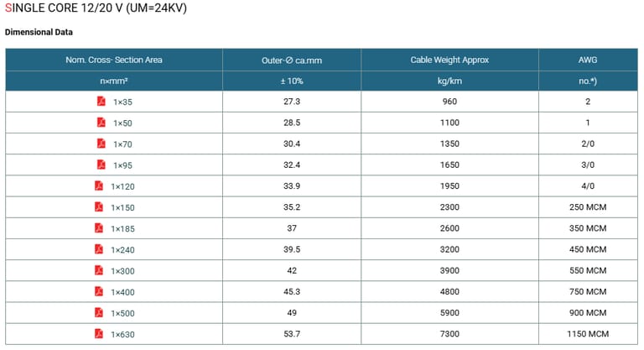The image size is (644, 350).
Task: Click the PDF icon next to 1×120
Action: click(99, 185)
